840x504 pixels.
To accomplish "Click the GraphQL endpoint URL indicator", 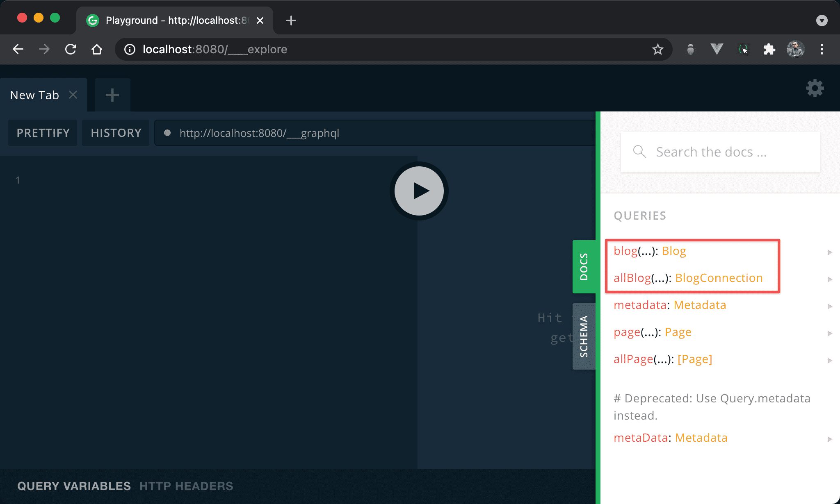I will coord(259,132).
